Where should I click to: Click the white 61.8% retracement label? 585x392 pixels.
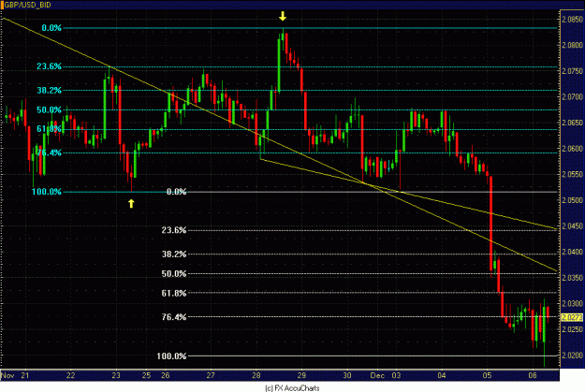pos(174,293)
